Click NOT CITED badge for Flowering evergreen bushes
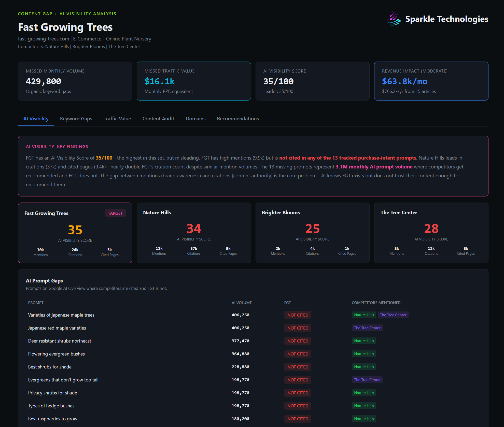Screen dimensions: 504x427 coord(298,354)
